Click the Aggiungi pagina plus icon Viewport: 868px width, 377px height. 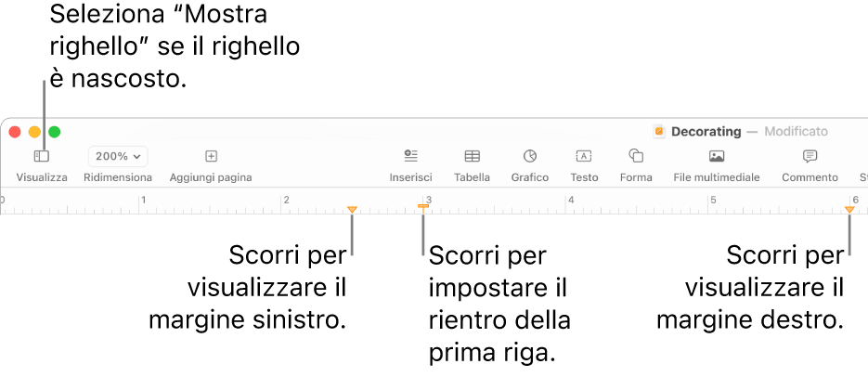point(211,157)
